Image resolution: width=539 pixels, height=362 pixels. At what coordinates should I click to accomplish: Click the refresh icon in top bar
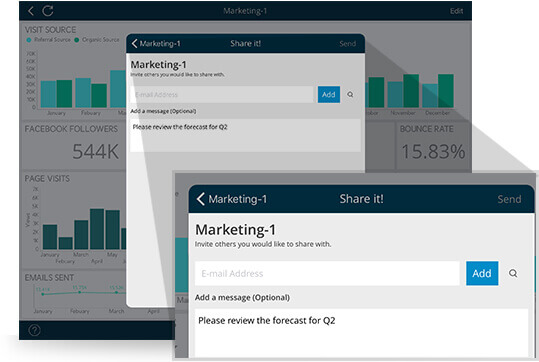(47, 11)
